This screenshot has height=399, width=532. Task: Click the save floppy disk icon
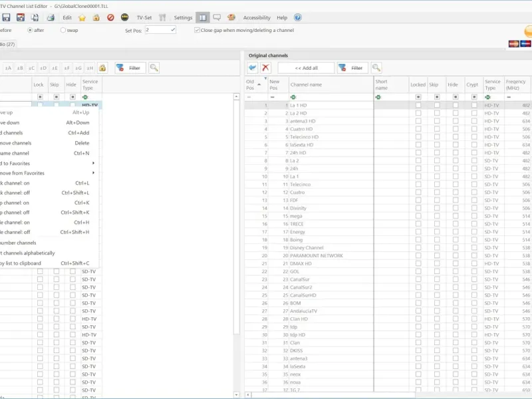pyautogui.click(x=6, y=18)
